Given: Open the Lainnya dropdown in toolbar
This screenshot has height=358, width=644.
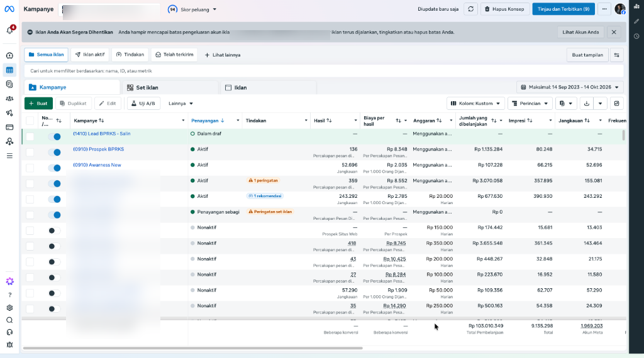Looking at the screenshot, I should pos(180,104).
